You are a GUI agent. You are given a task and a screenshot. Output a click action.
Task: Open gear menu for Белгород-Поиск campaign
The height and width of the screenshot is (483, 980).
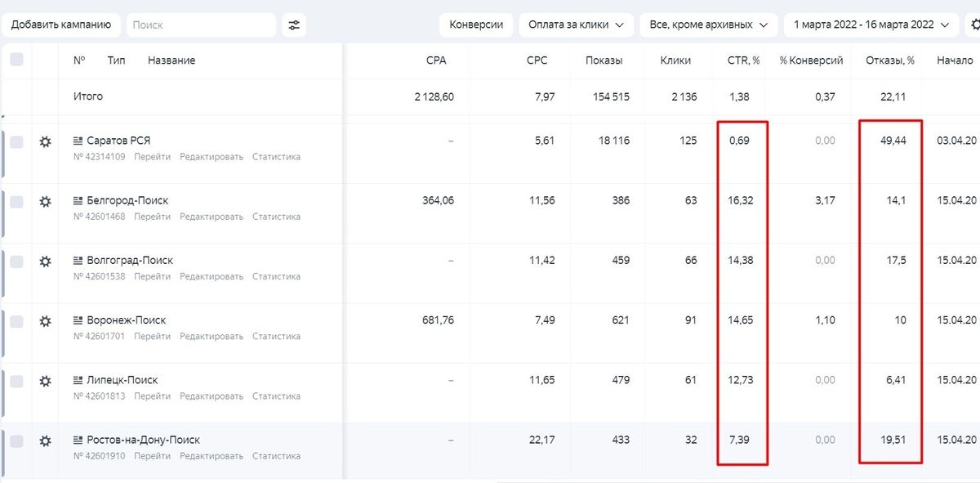coord(45,201)
